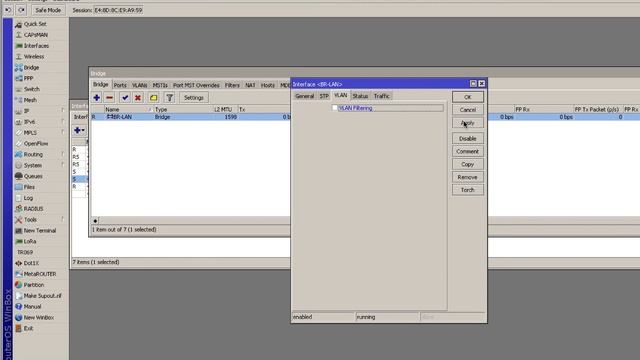
Task: Click Torch button in BR-LAN dialog
Action: (x=468, y=190)
